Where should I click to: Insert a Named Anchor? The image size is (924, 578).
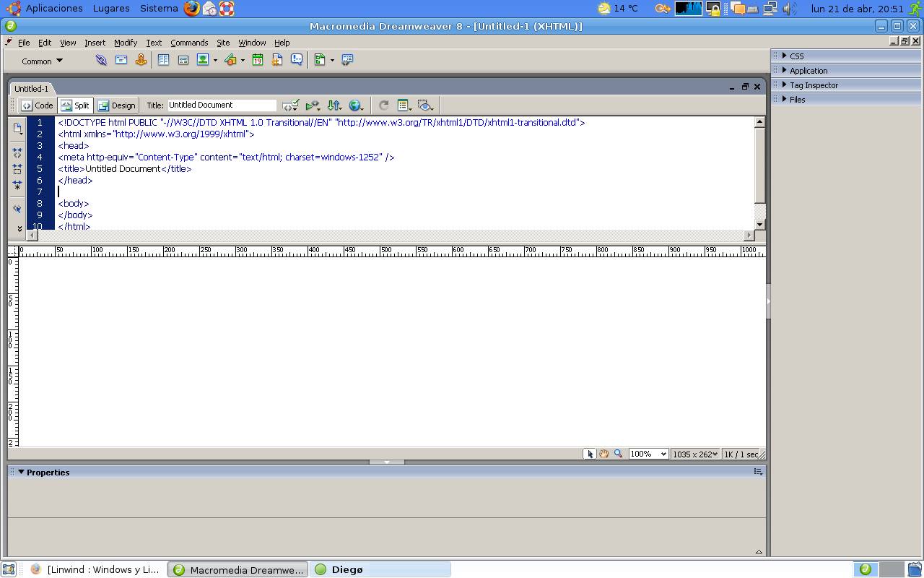141,60
